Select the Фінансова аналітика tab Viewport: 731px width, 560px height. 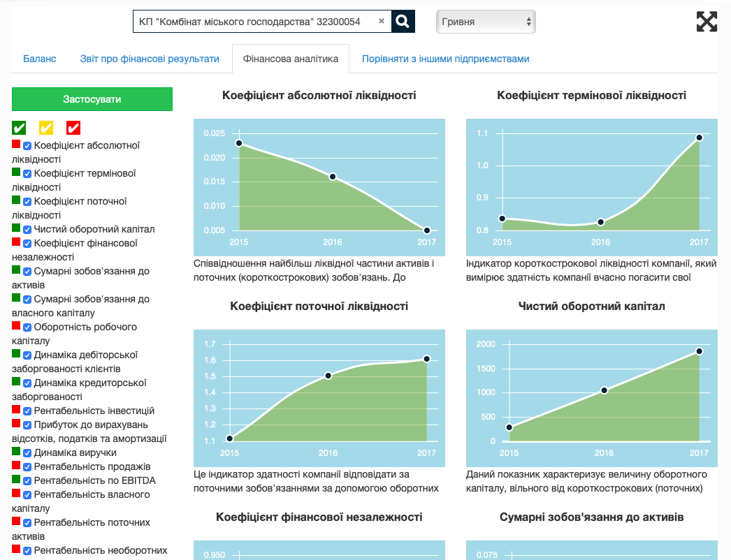(x=290, y=59)
